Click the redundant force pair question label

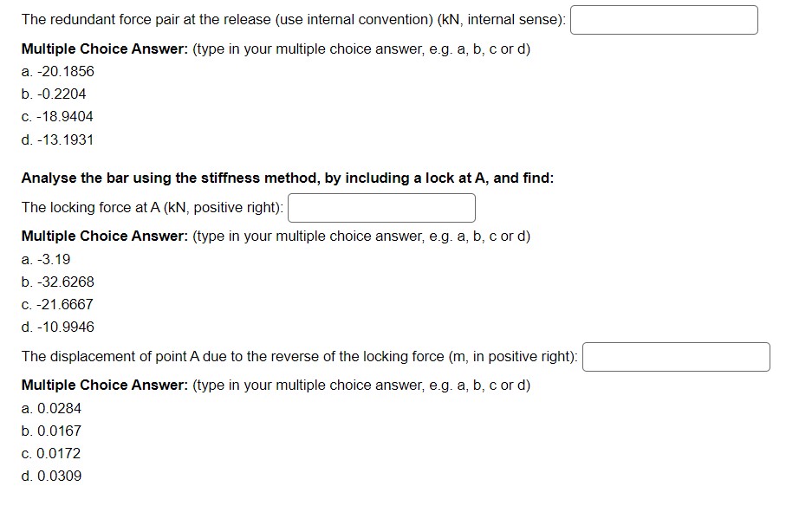click(294, 20)
